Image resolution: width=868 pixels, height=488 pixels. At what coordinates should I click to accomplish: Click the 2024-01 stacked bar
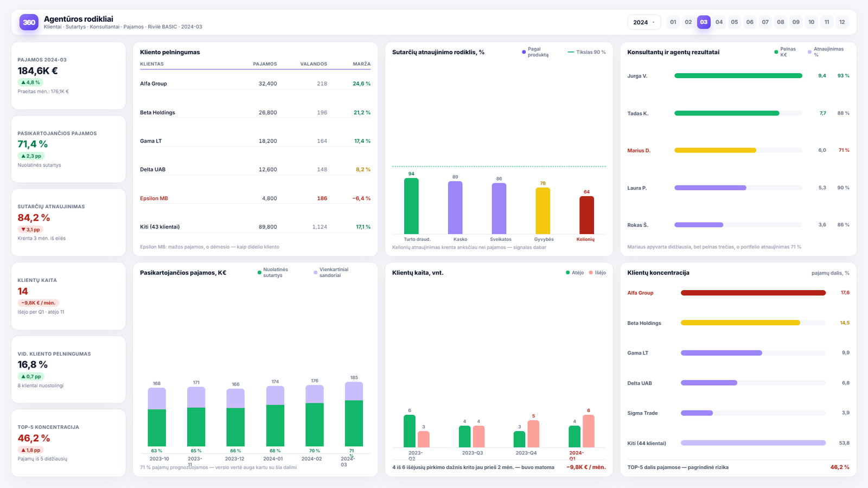point(275,416)
